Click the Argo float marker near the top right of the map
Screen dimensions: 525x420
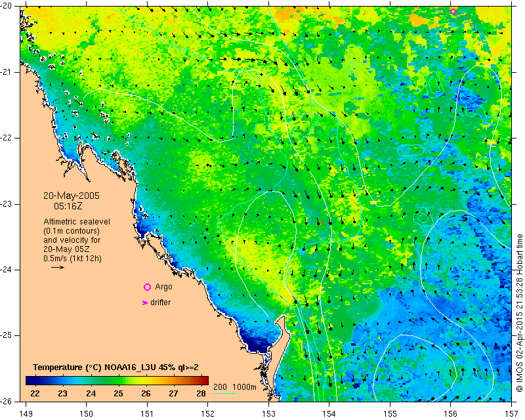453,11
